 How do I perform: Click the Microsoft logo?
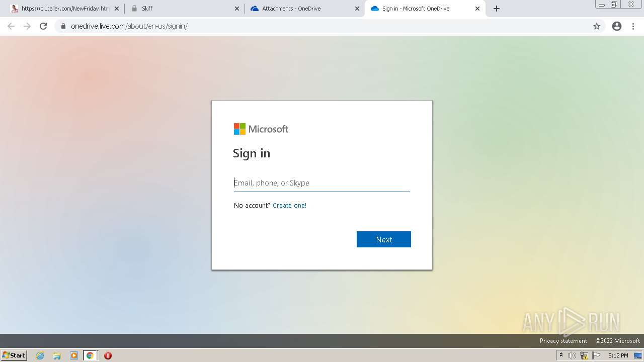pos(261,129)
